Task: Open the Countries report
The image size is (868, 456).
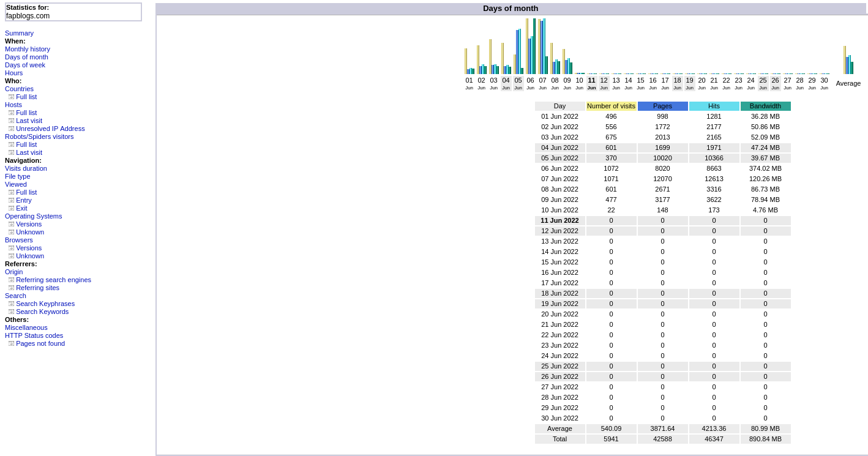Action: coord(19,89)
